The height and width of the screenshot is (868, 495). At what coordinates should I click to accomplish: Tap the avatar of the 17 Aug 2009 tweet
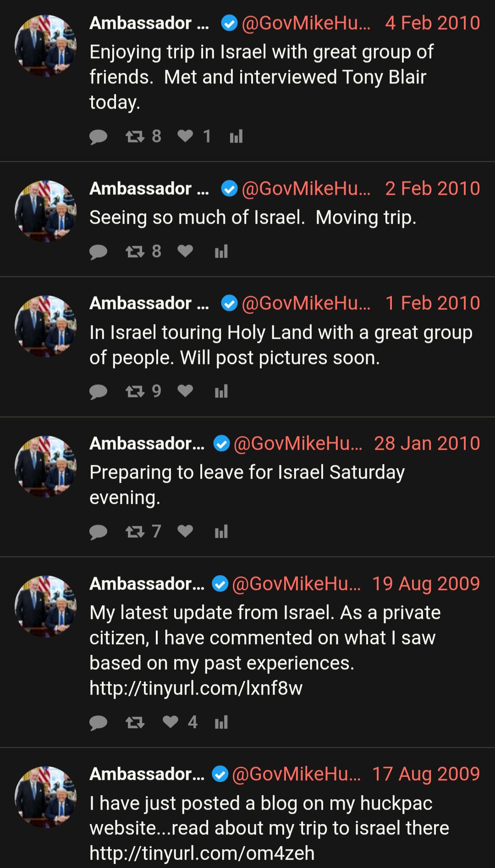pos(45,797)
